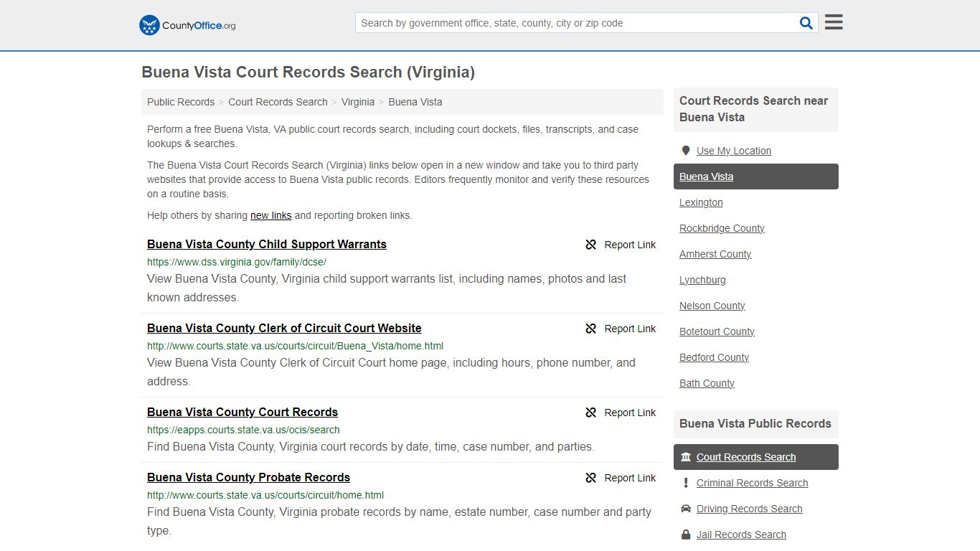Select Bath County in nearby list
Screen dimensions: 980x551
[x=707, y=383]
